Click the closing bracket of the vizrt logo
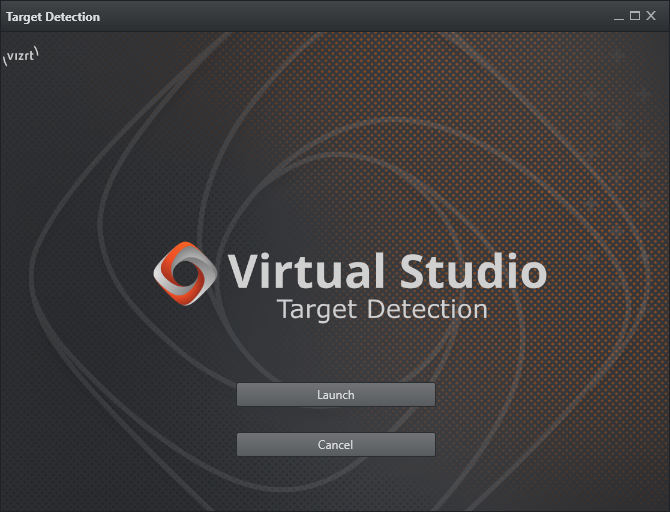This screenshot has width=670, height=512. (x=37, y=51)
